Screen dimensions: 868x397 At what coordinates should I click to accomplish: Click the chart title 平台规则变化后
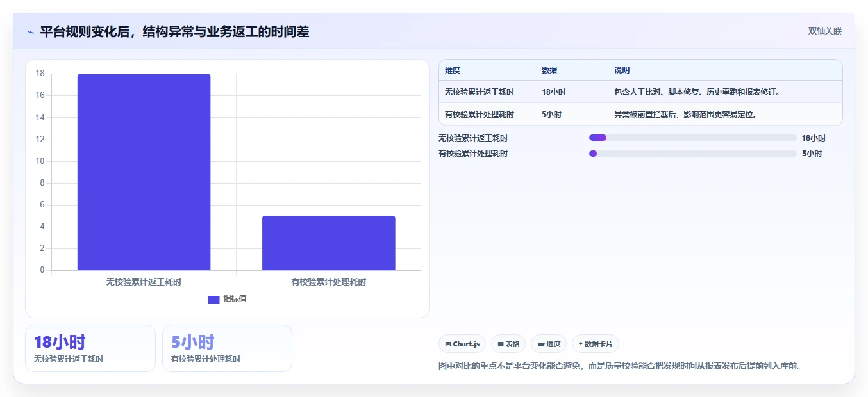[174, 31]
